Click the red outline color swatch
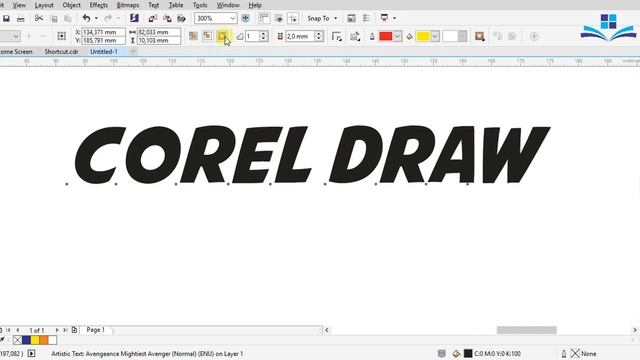Viewport: 640px width, 360px height. pyautogui.click(x=386, y=36)
